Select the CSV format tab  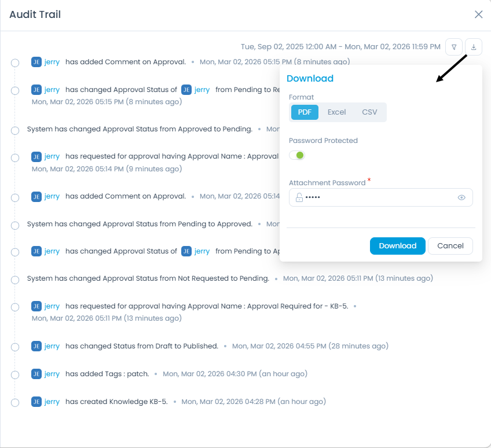tap(369, 112)
